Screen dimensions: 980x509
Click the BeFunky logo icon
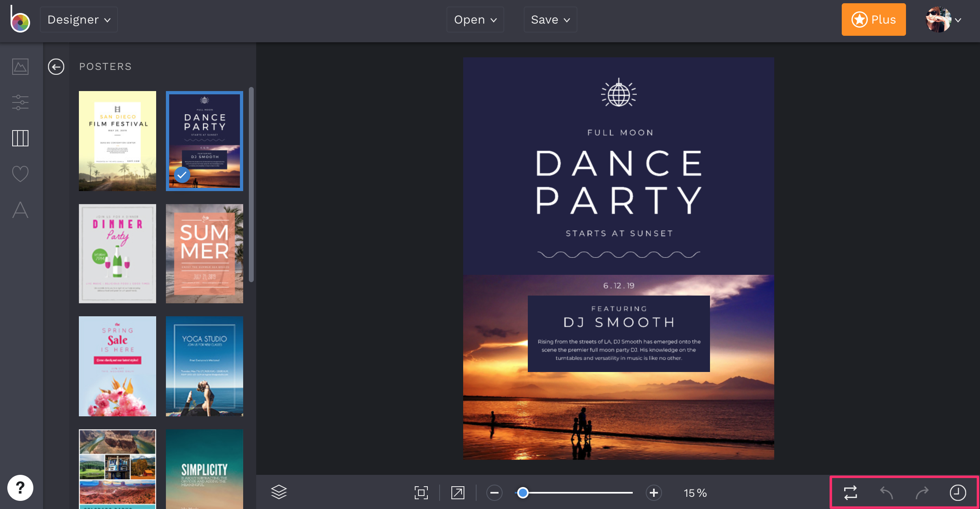tap(20, 19)
